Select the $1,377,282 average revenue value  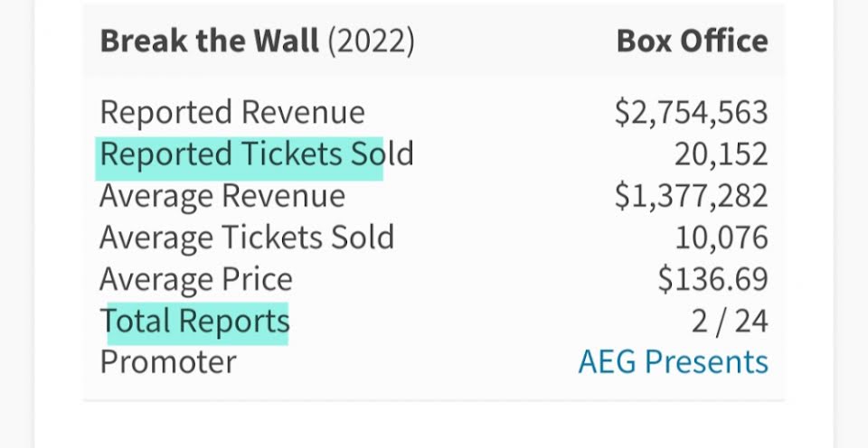click(x=691, y=196)
